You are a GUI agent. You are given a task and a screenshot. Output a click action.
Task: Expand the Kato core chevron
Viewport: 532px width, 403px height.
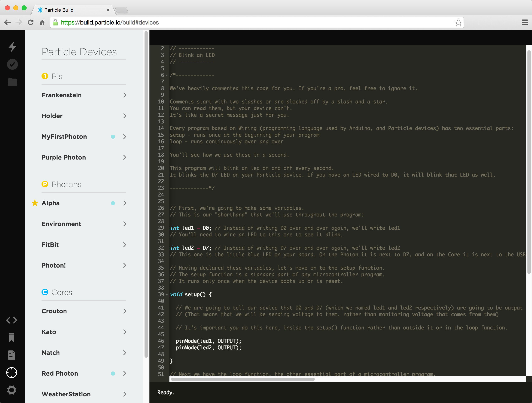(x=125, y=332)
